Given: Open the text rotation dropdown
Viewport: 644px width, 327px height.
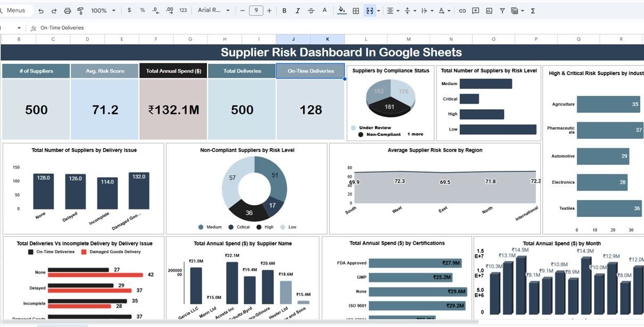Looking at the screenshot, I should pos(444,11).
